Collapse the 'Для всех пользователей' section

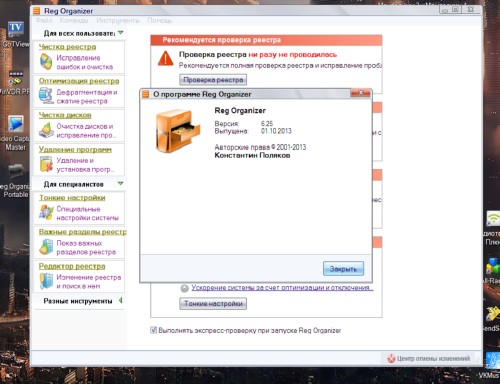pos(120,33)
